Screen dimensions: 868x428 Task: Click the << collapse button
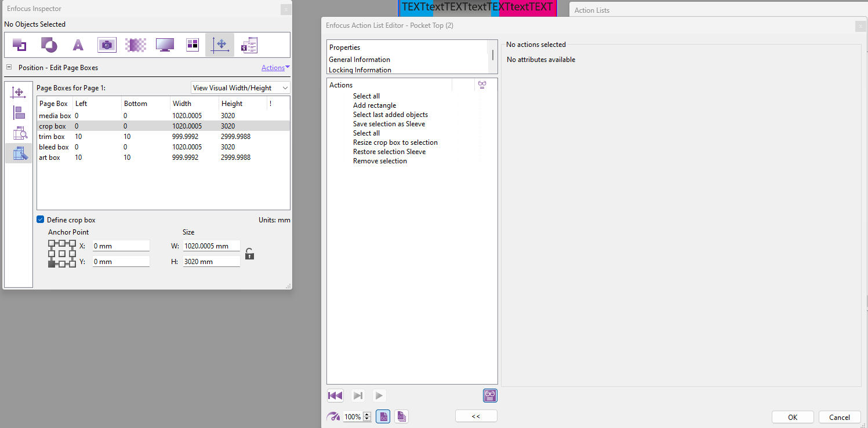476,416
